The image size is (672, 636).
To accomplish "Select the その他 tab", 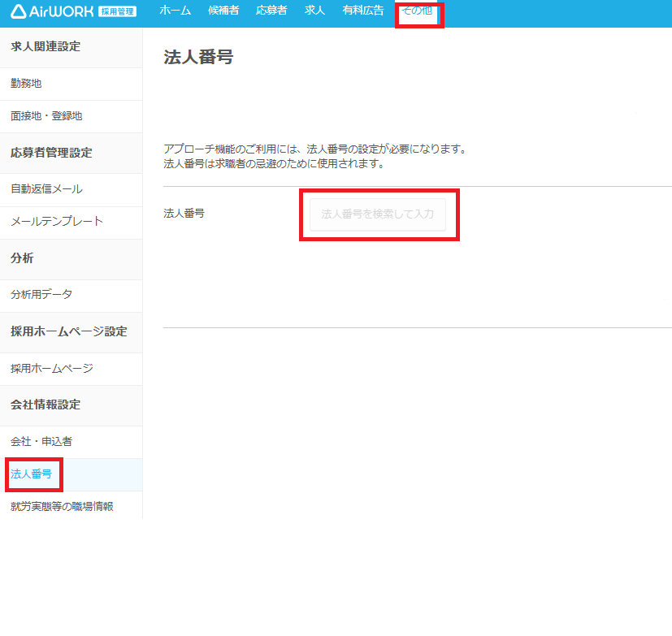I will pyautogui.click(x=417, y=11).
